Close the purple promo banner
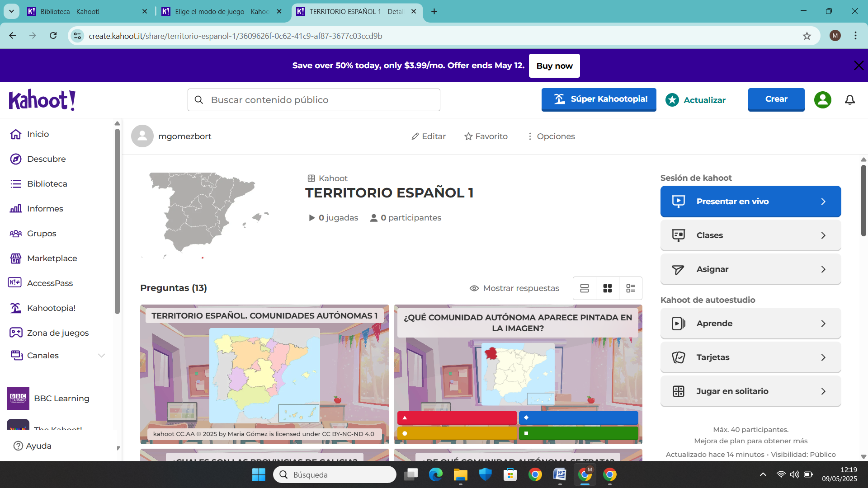Viewport: 868px width, 488px height. click(x=859, y=66)
